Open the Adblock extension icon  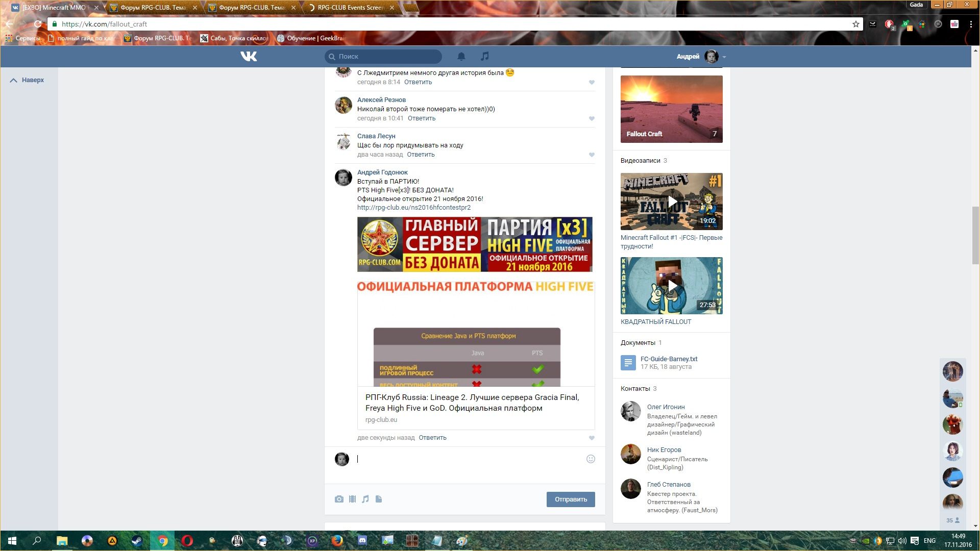pyautogui.click(x=889, y=24)
